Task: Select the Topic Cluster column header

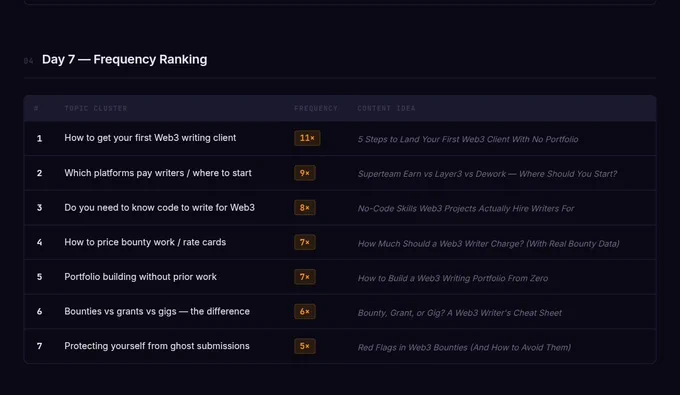Action: pyautogui.click(x=96, y=108)
